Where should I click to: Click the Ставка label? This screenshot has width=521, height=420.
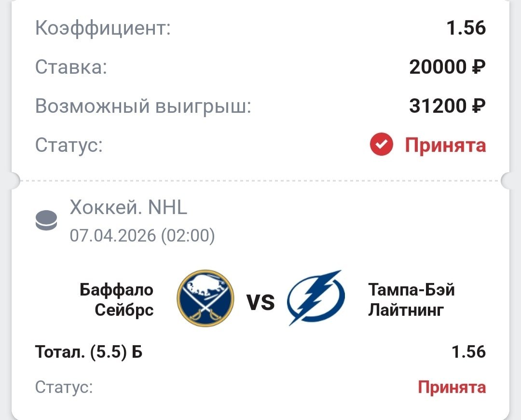click(70, 68)
